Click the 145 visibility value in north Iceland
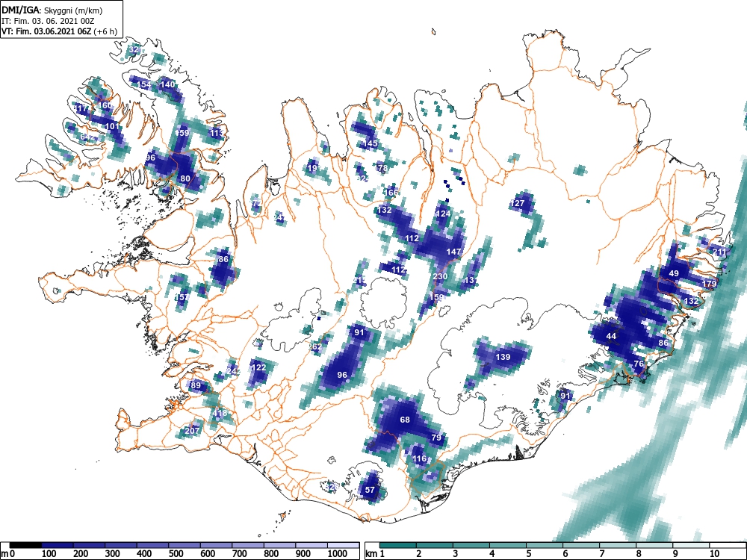This screenshot has width=747, height=560. coord(371,143)
